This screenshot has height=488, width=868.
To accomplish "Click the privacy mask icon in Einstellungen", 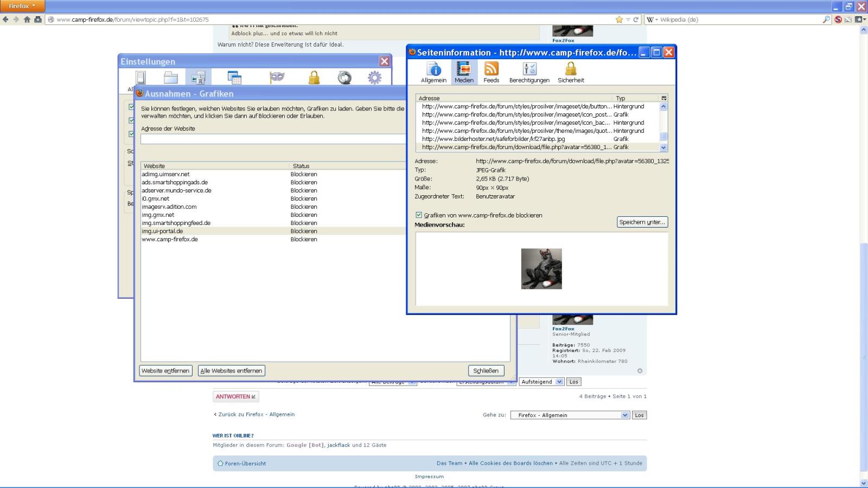I will point(277,78).
